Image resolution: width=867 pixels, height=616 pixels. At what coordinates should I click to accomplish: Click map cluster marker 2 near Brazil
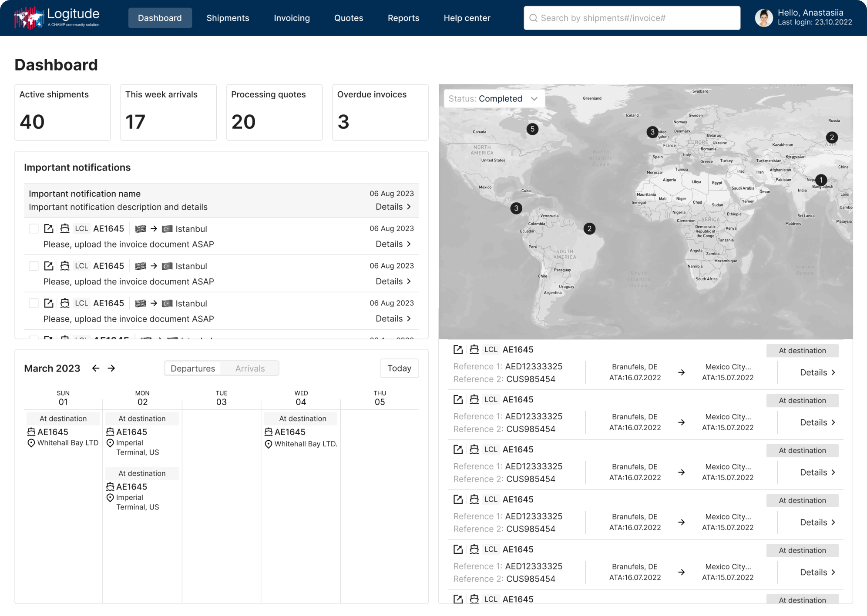pyautogui.click(x=589, y=229)
